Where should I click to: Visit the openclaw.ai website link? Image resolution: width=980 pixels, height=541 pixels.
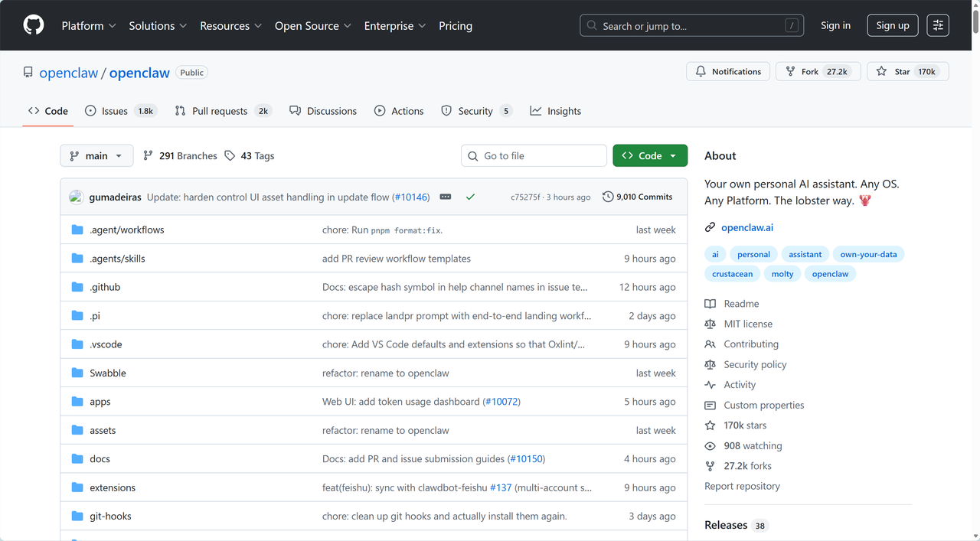point(747,227)
